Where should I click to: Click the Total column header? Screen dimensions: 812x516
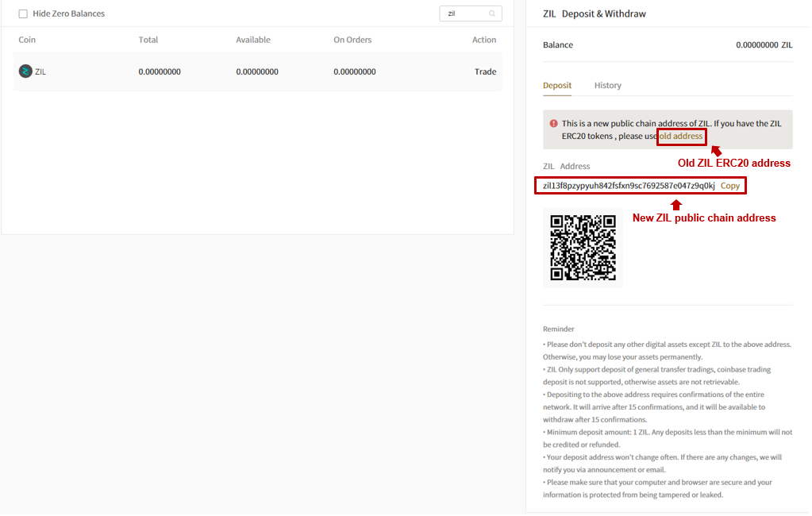(148, 40)
